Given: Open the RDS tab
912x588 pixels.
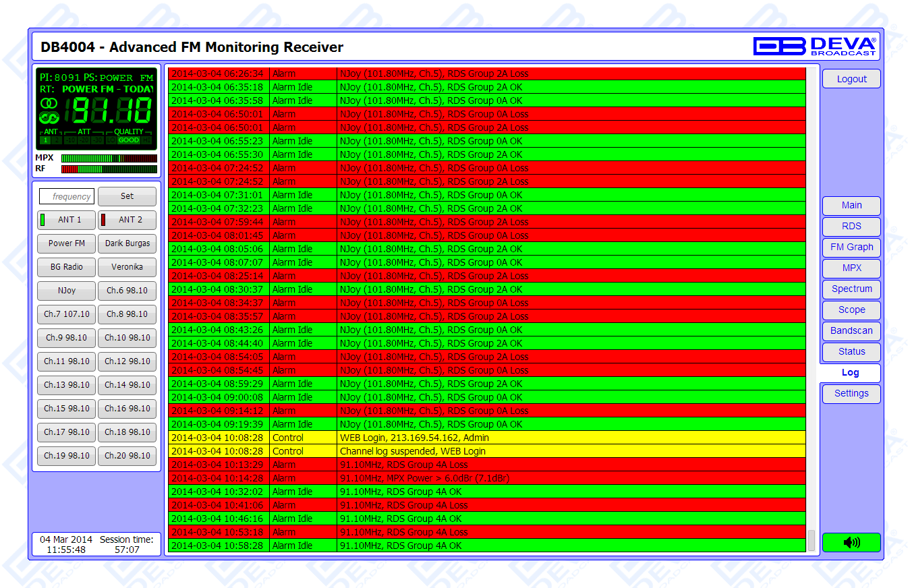Looking at the screenshot, I should tap(851, 226).
